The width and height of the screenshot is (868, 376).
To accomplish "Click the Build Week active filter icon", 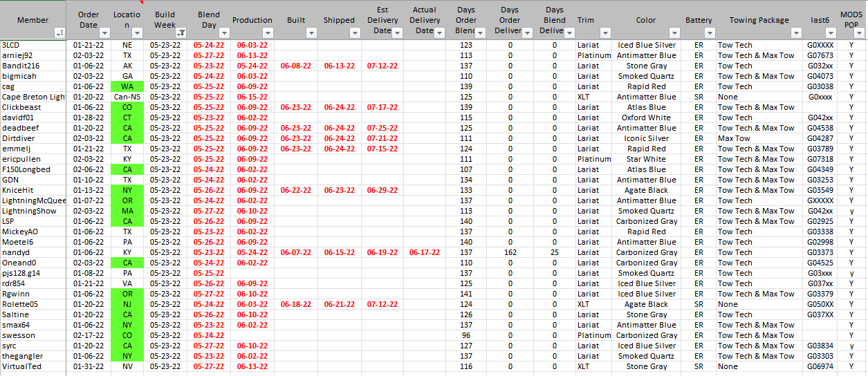I will coord(181,32).
